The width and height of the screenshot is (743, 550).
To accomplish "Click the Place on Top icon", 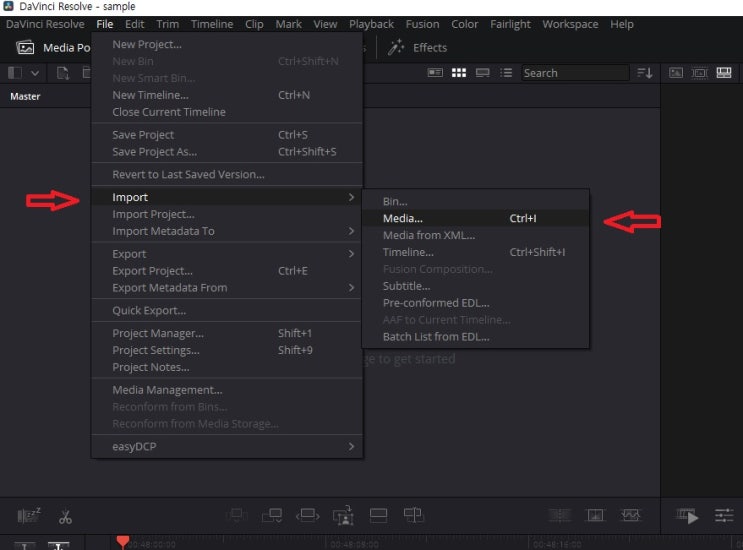I will 378,515.
